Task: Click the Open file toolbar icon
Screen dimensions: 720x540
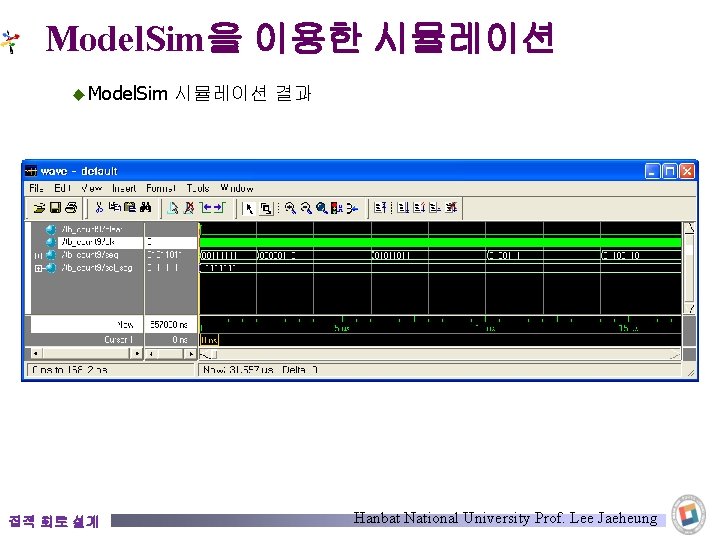Action: pyautogui.click(x=39, y=208)
